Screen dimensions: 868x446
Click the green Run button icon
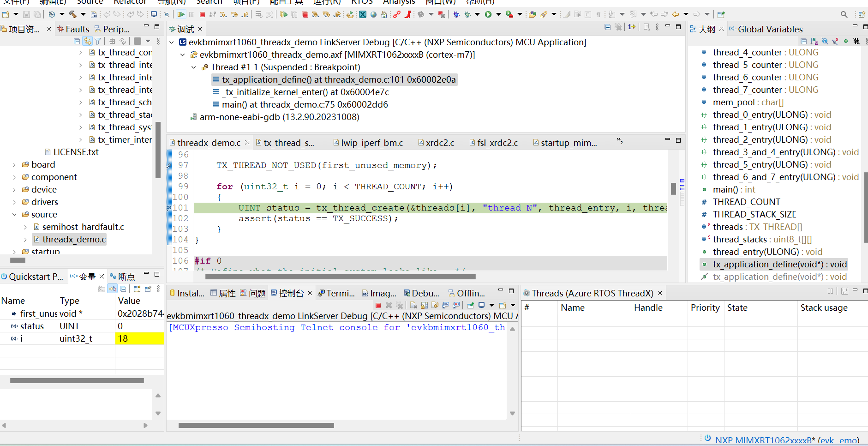pos(488,15)
